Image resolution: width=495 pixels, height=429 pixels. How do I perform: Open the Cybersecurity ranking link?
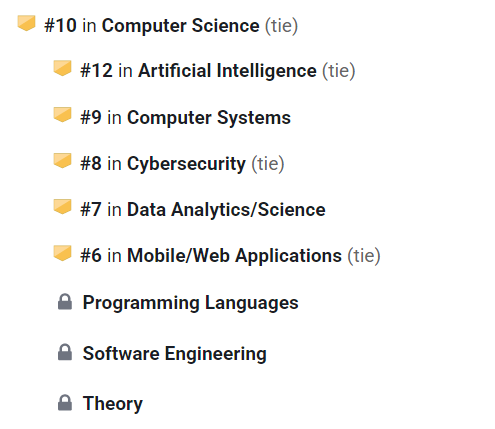182,164
